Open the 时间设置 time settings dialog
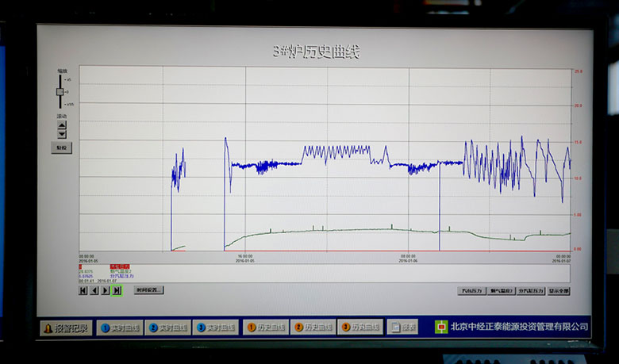The height and width of the screenshot is (364, 619). [x=148, y=290]
